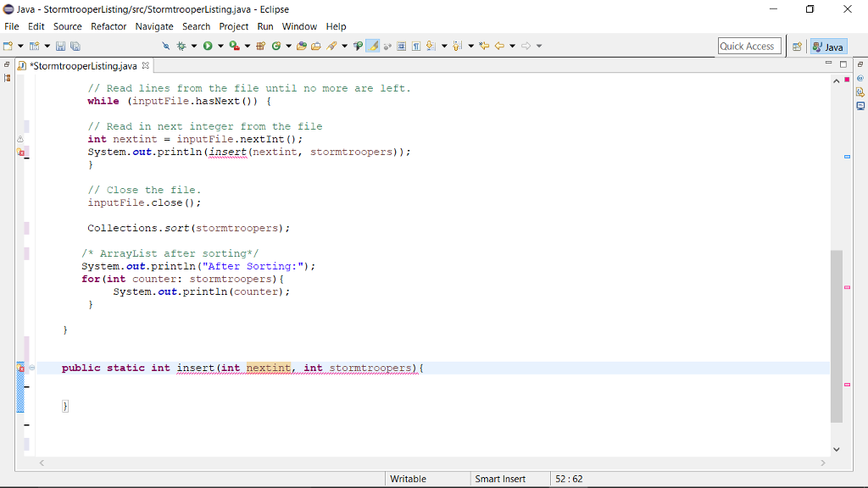Click error marker beside System.out.println insert line
This screenshot has height=488, width=868.
tap(20, 152)
